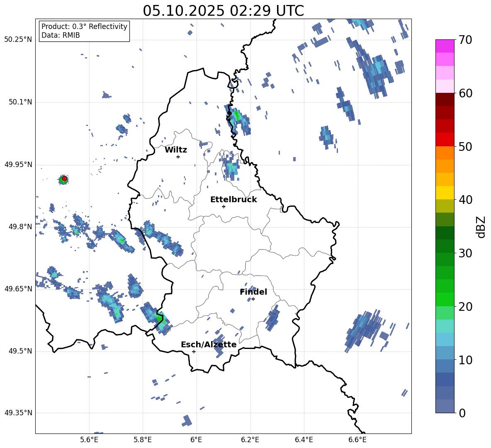
Task: Click the red radar marker dot
Action: 64,179
